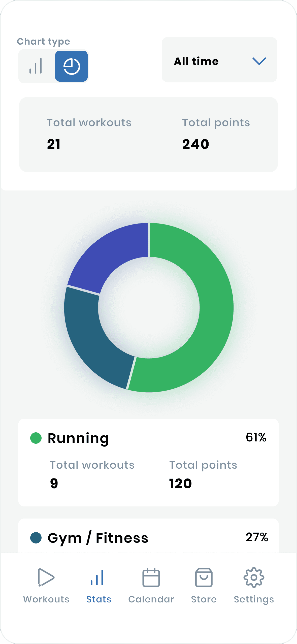297x644 pixels.
Task: Open the Running category card
Action: (148, 463)
